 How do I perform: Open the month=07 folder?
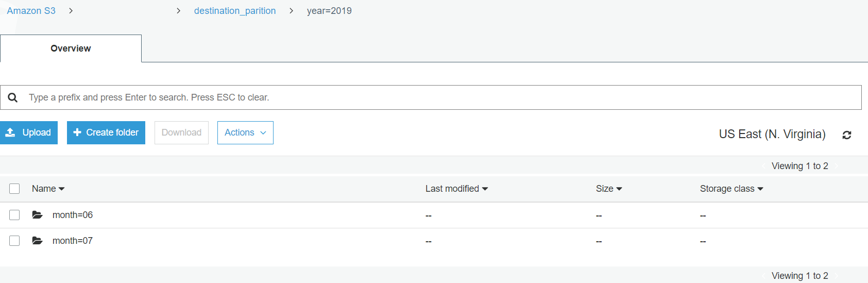(73, 241)
